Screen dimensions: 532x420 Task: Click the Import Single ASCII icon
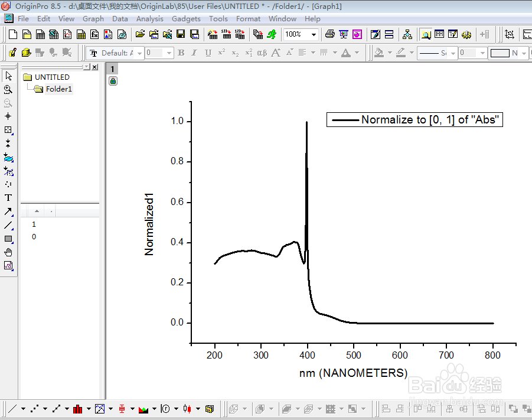point(226,34)
